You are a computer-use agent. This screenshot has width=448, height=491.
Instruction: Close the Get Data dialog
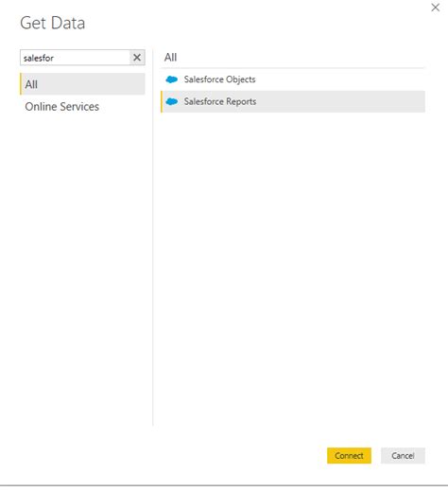click(436, 8)
